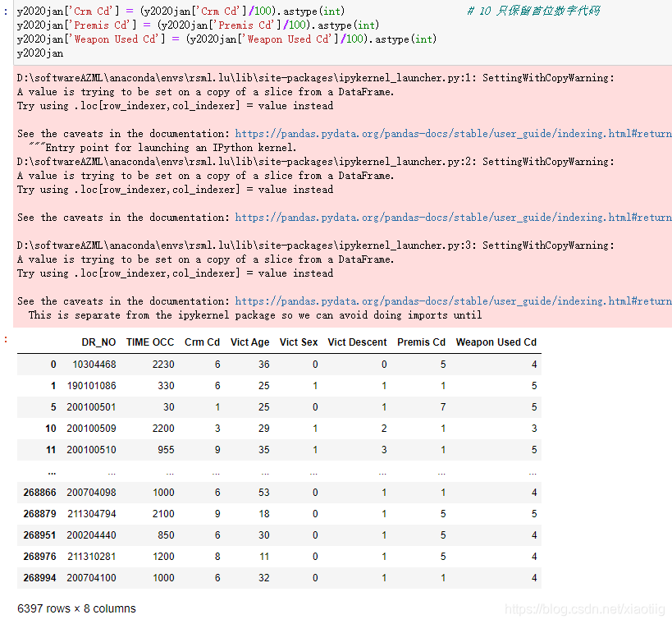Open first pandas documentation link

coord(454,134)
